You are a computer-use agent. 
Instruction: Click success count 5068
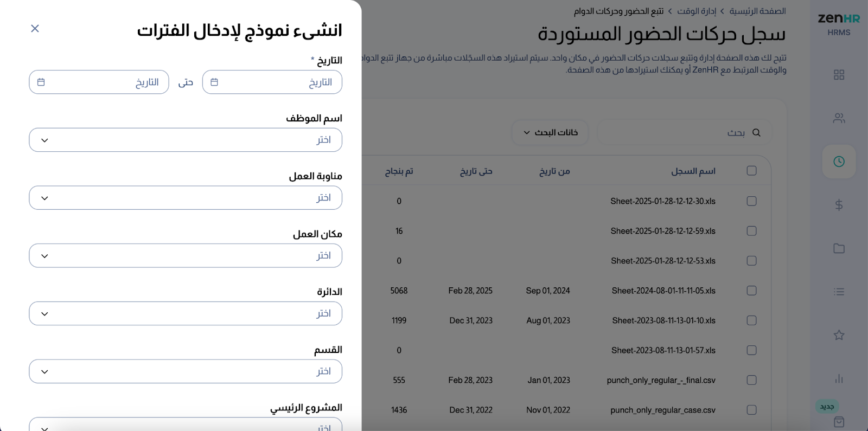pos(399,291)
